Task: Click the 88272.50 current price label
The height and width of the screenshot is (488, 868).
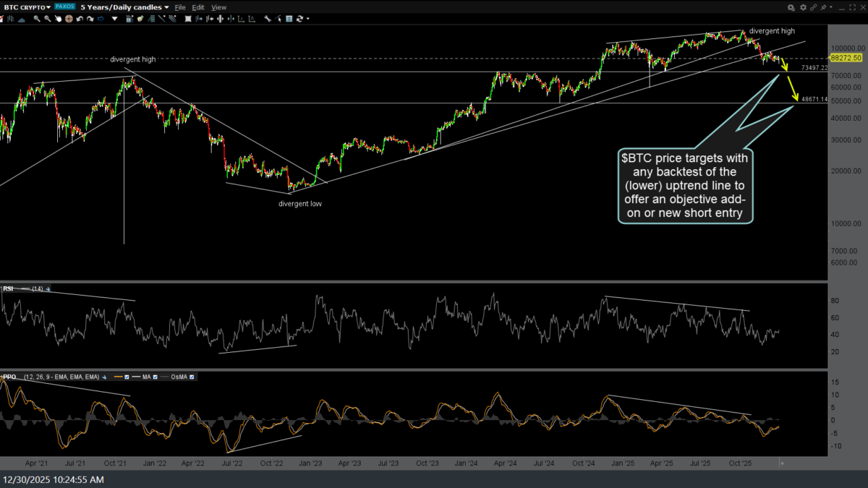Action: pos(845,58)
